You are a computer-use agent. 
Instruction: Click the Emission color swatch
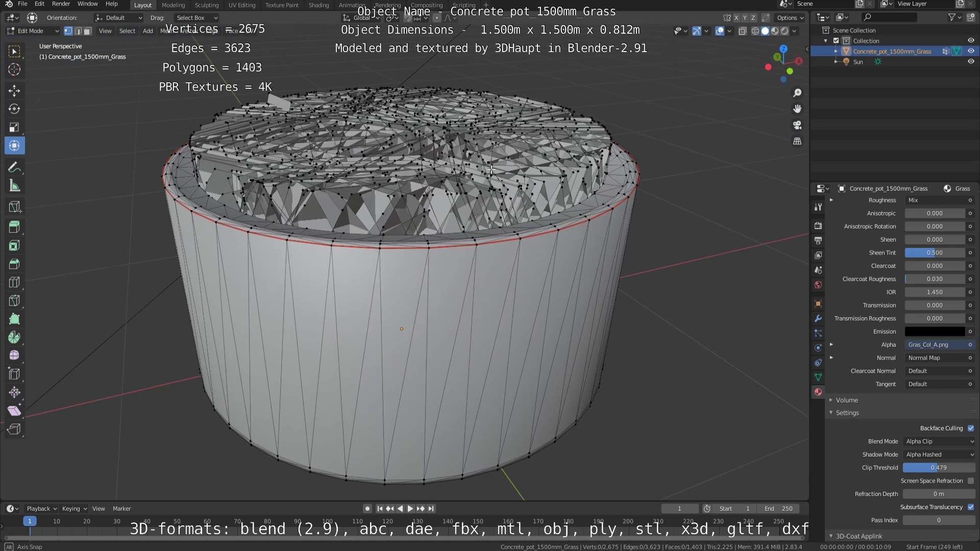click(935, 332)
